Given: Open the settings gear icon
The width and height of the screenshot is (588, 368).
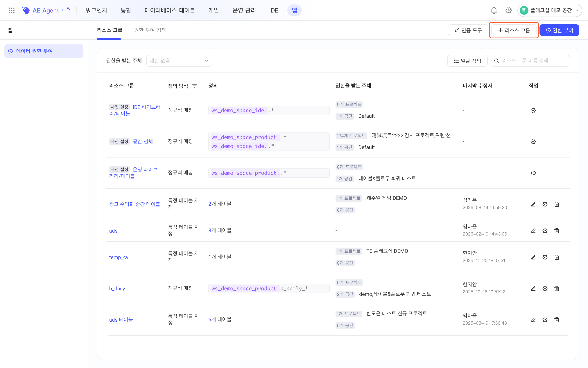Looking at the screenshot, I should [x=509, y=10].
